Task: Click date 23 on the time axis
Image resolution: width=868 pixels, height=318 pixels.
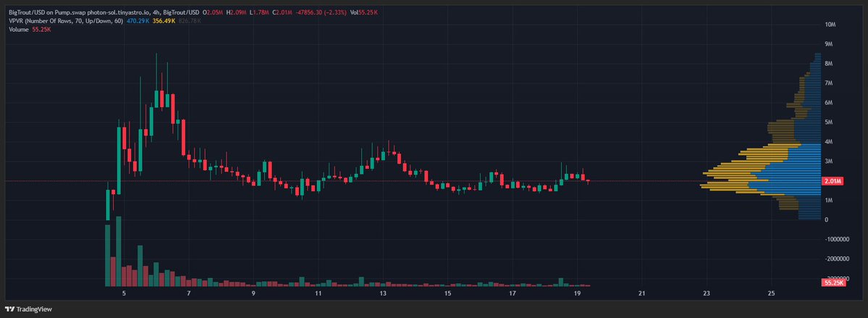Action: coord(707,293)
